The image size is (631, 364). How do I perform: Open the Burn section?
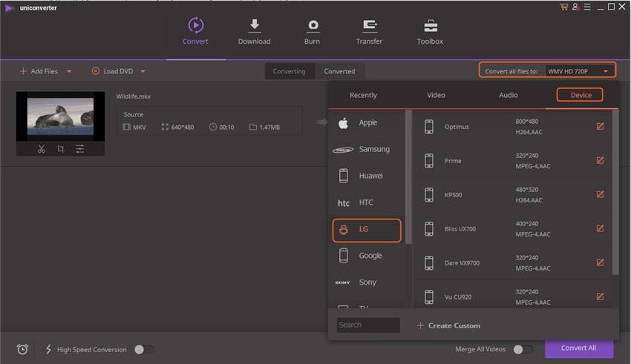[313, 32]
